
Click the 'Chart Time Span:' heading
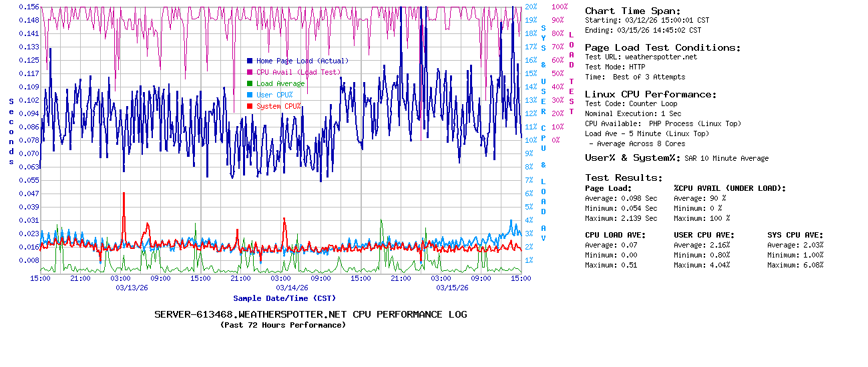point(632,11)
